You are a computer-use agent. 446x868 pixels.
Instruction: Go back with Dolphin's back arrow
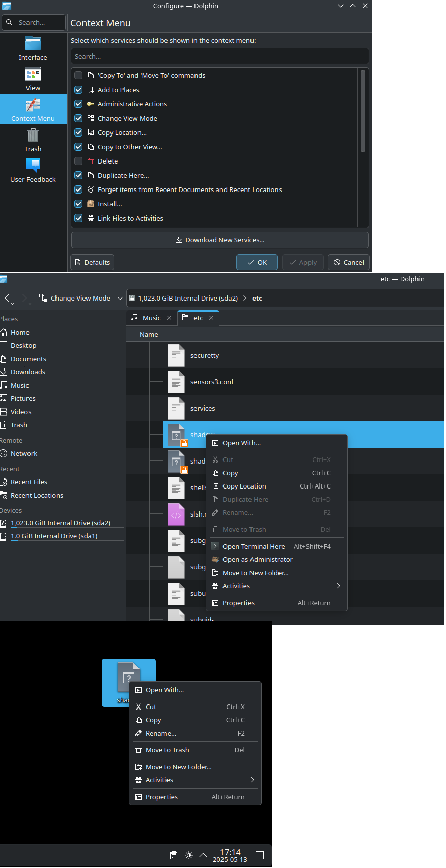[7, 299]
